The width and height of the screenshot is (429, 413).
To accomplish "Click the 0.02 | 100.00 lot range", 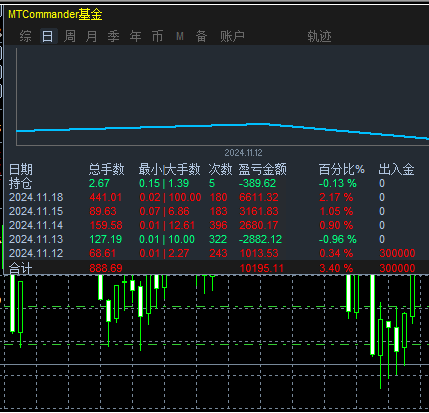I will coord(170,197).
